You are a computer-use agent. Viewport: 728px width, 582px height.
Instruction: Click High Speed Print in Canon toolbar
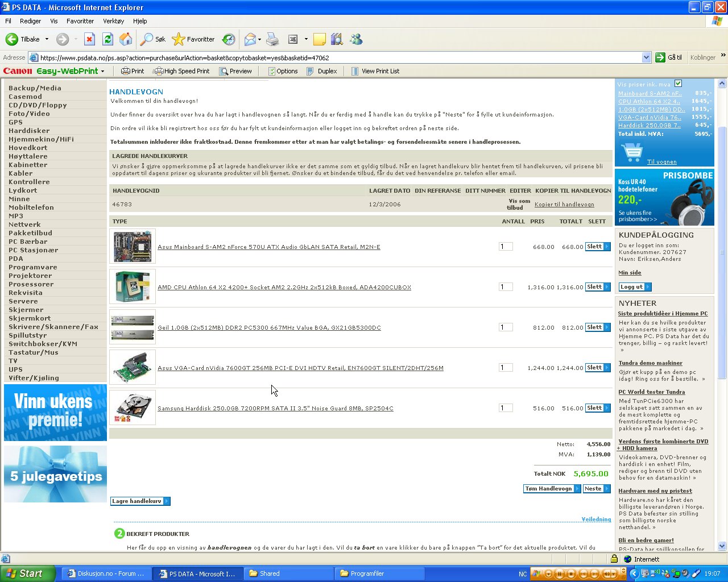[181, 71]
